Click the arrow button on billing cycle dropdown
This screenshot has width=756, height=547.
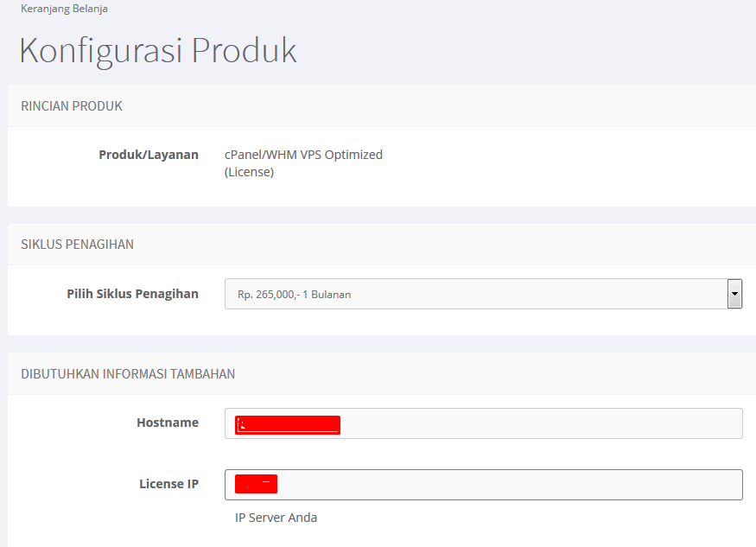[735, 294]
